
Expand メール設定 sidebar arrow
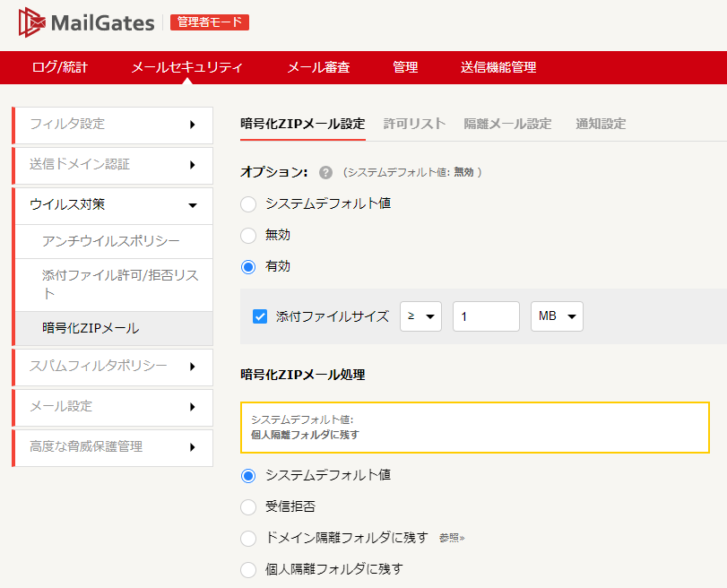(193, 407)
